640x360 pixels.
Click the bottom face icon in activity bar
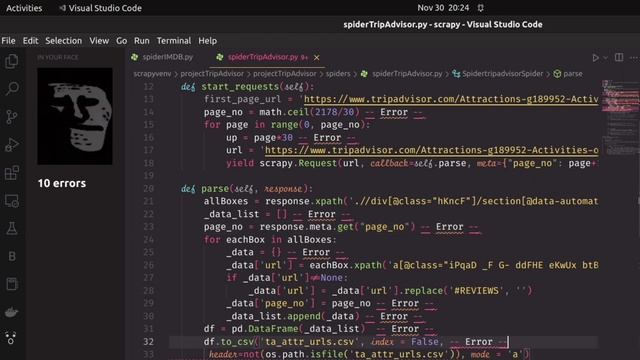tap(11, 338)
